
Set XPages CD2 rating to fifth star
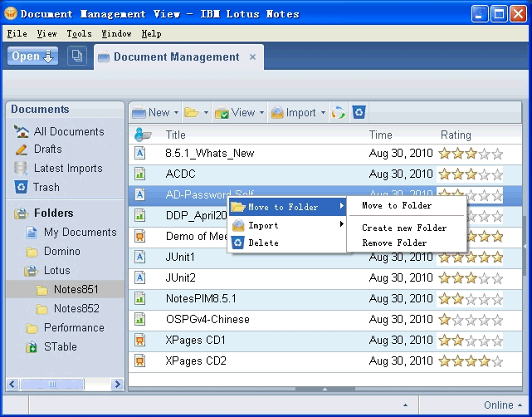(497, 361)
